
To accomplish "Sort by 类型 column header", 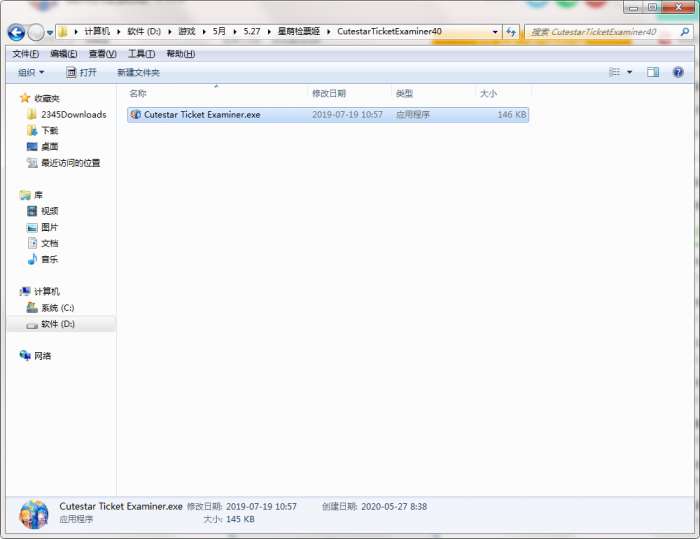I will [404, 93].
